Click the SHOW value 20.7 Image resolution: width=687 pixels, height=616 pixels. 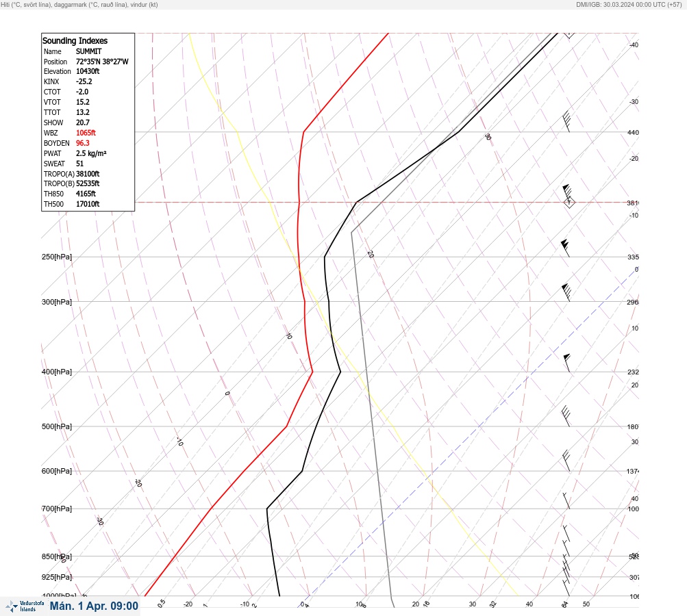coord(83,123)
